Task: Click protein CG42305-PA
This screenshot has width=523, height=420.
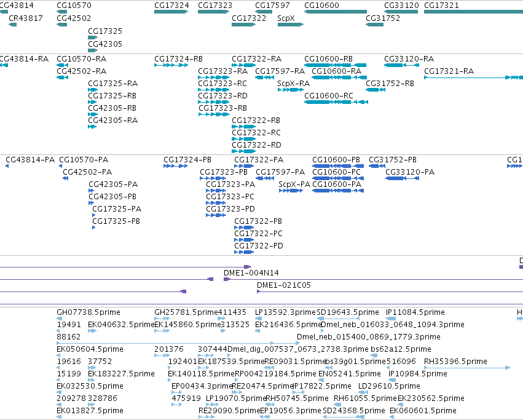Action: (x=113, y=184)
